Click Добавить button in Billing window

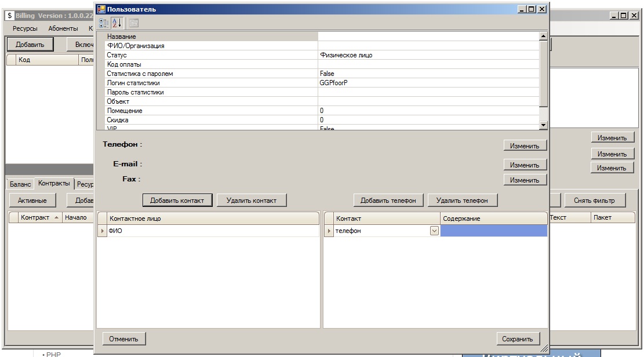click(x=30, y=45)
